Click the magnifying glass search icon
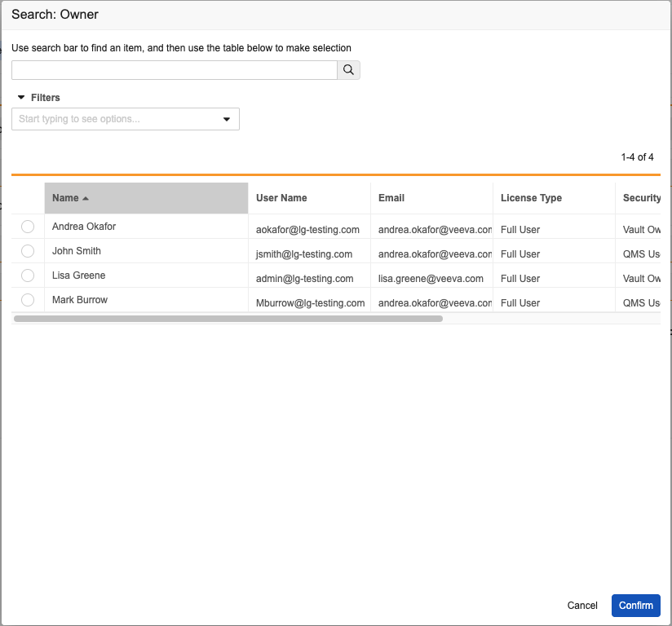 click(x=348, y=70)
